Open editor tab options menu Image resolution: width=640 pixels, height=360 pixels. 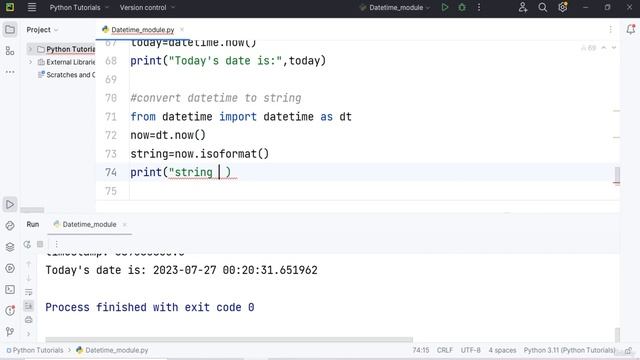click(611, 29)
